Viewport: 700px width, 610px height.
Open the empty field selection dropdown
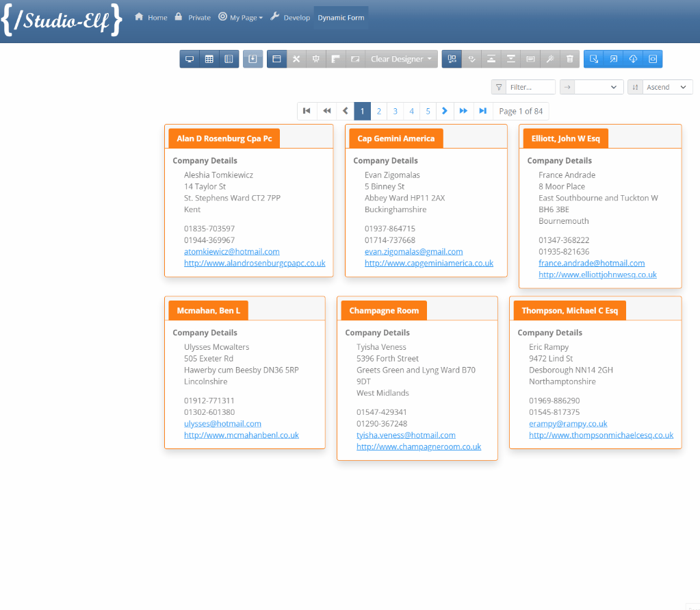point(599,87)
